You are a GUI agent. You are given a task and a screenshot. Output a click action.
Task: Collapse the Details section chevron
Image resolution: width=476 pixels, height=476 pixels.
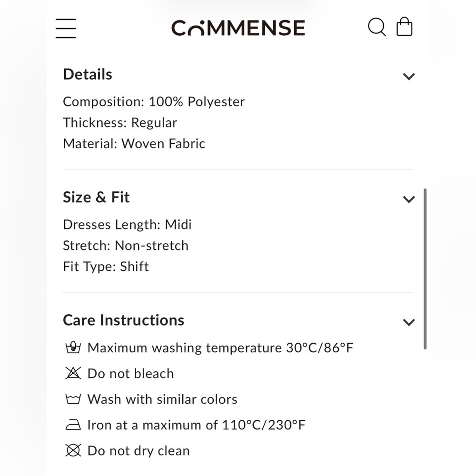point(409,76)
